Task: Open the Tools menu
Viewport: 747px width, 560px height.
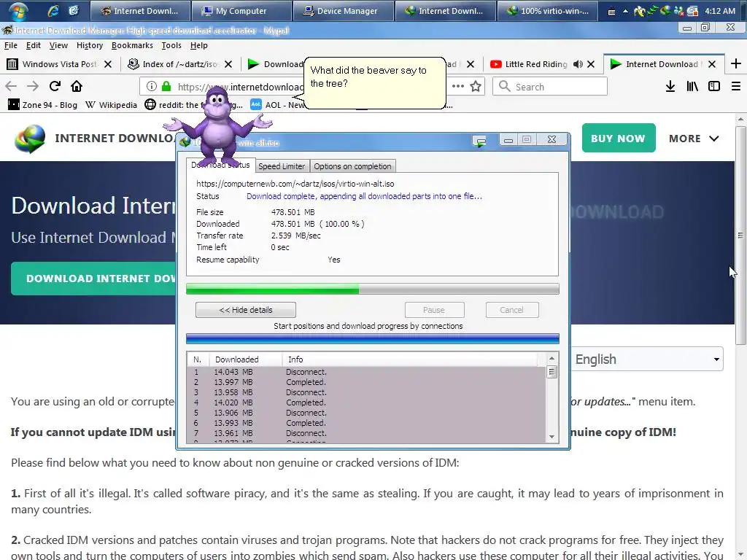Action: coord(171,45)
